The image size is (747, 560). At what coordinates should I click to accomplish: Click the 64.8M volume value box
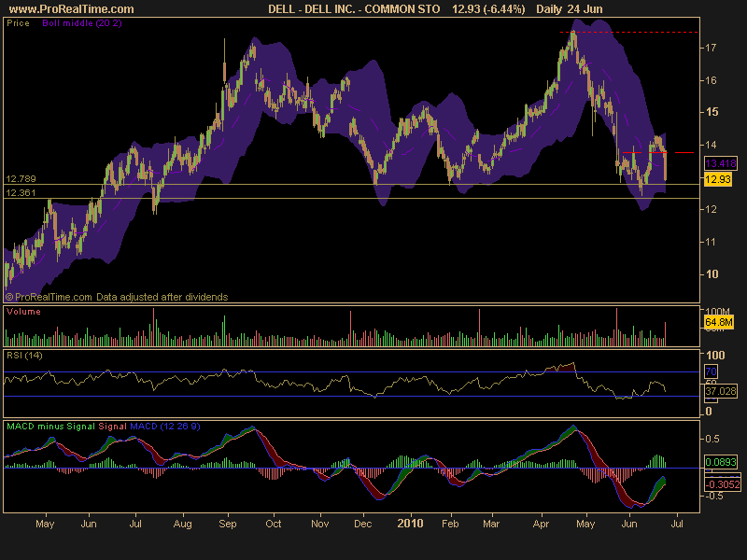(x=719, y=322)
